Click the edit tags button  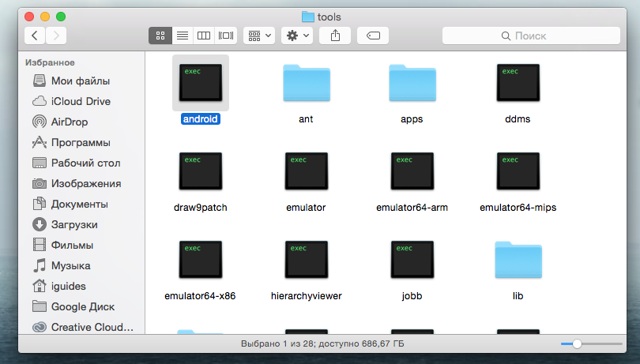(x=373, y=36)
